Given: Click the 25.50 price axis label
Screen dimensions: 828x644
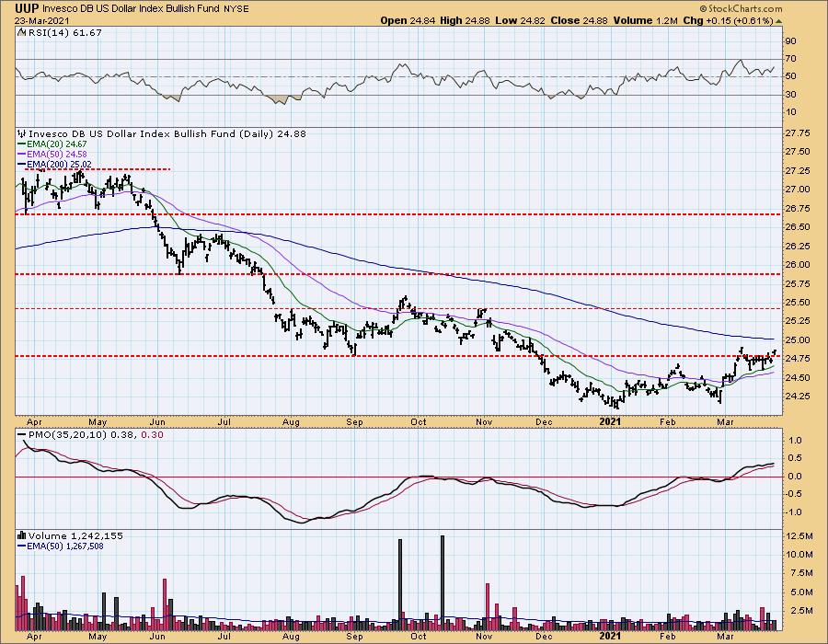Looking at the screenshot, I should click(798, 303).
